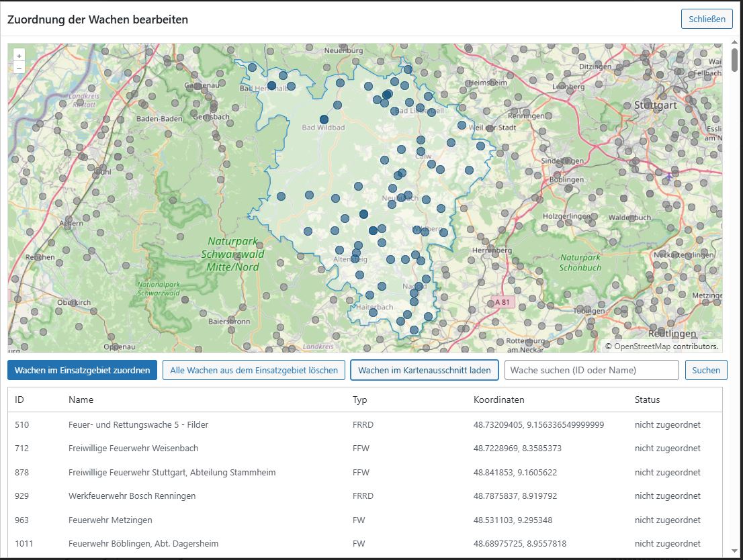Select row Werkfeuerwehr Bosch Renningen
The image size is (743, 560).
click(x=365, y=496)
